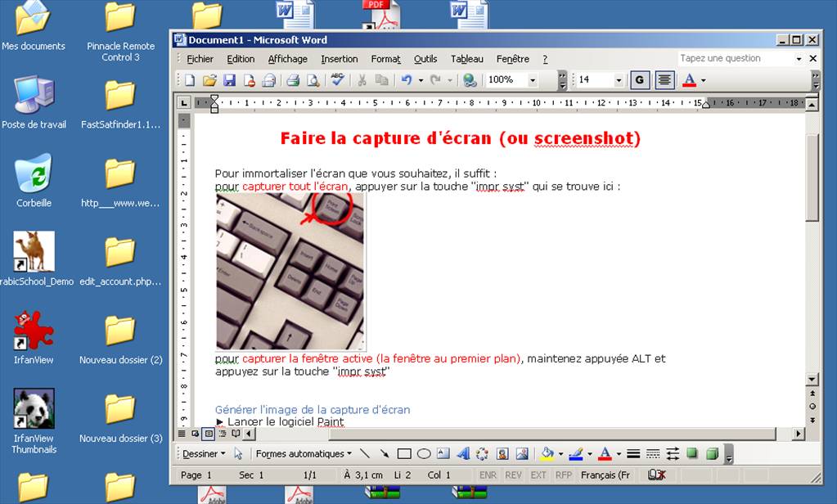
Task: Copy selection using the copy icon
Action: (x=381, y=80)
